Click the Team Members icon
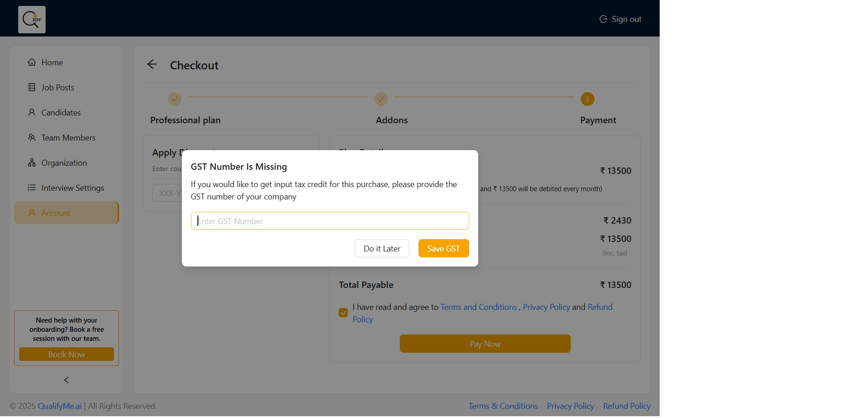This screenshot has width=868, height=418. tap(31, 137)
